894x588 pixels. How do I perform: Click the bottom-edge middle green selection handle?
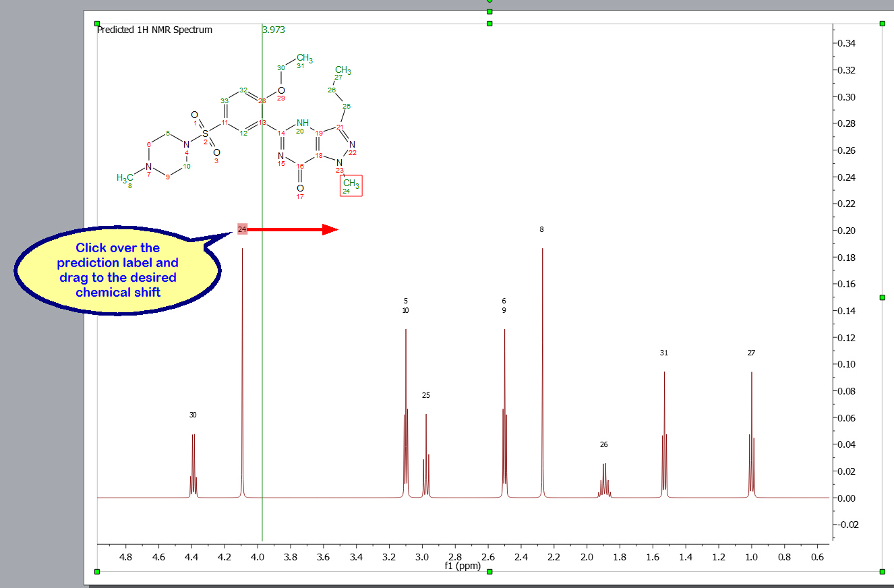[489, 572]
